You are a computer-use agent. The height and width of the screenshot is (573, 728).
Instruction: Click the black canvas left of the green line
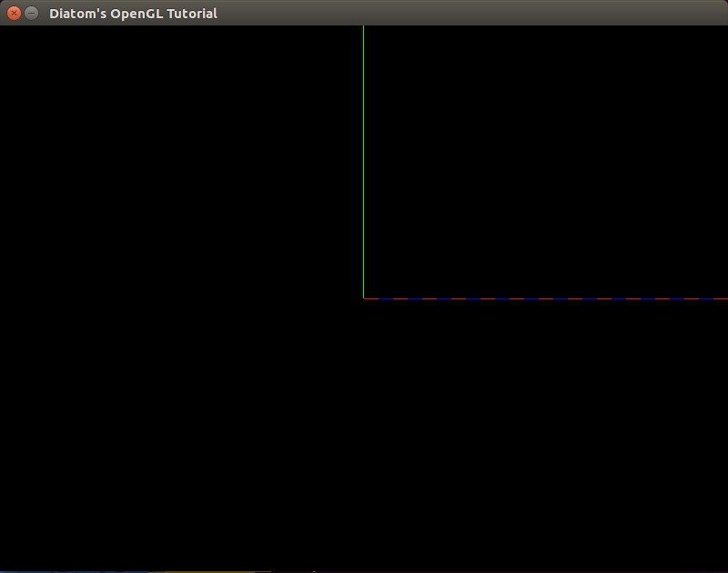(x=182, y=164)
